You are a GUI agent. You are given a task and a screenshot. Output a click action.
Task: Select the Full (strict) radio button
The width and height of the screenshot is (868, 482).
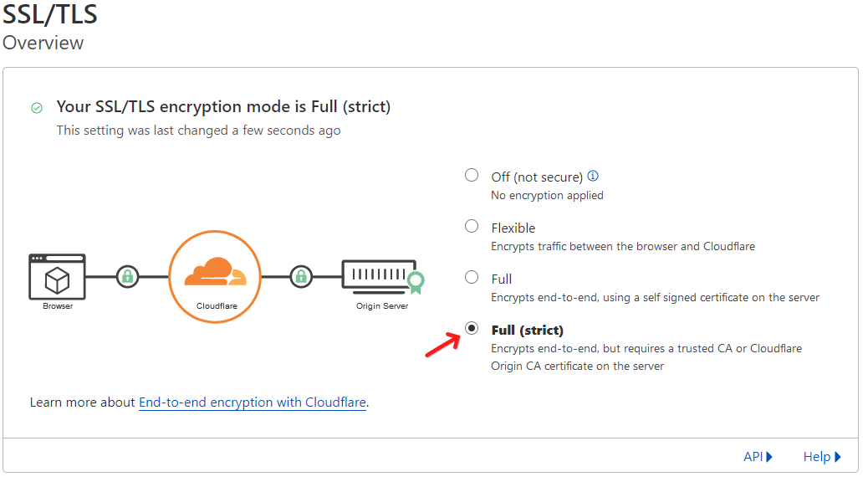tap(472, 328)
